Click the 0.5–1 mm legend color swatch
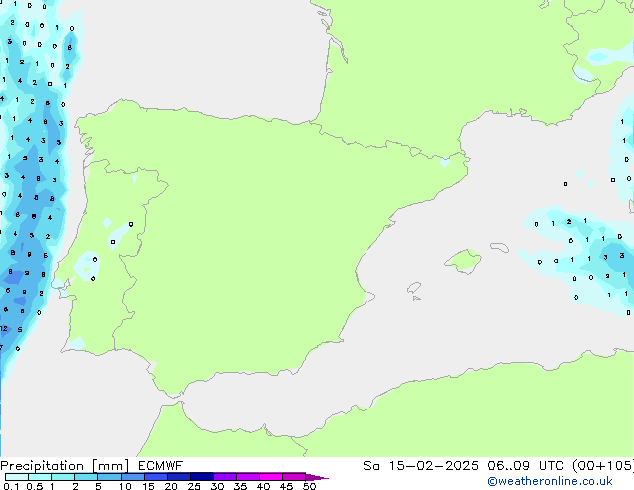Image resolution: width=634 pixels, height=490 pixels. pyautogui.click(x=40, y=477)
